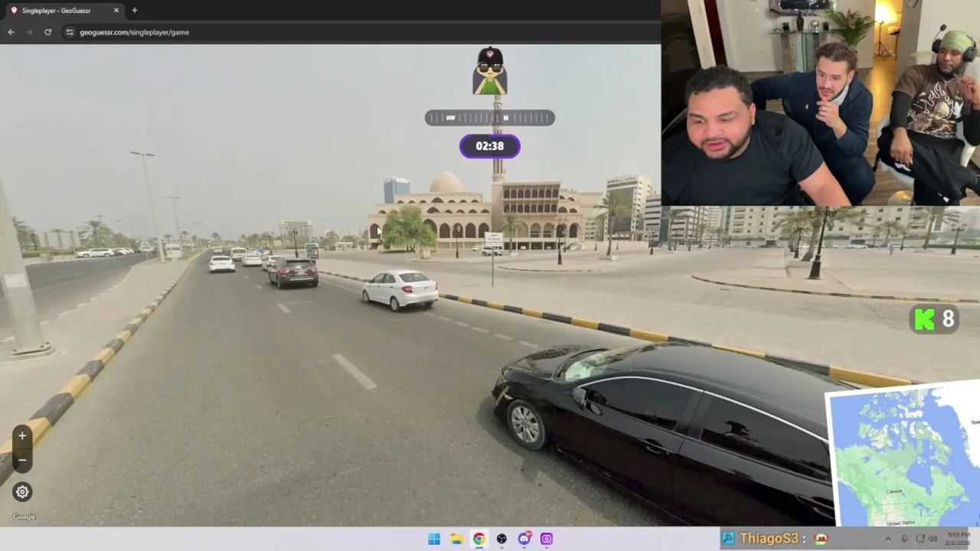Image resolution: width=980 pixels, height=551 pixels.
Task: Click the Google logo in street view
Action: point(24,517)
